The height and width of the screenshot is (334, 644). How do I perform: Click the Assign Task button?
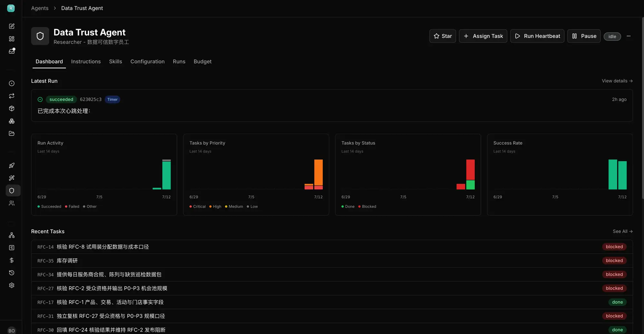click(483, 36)
